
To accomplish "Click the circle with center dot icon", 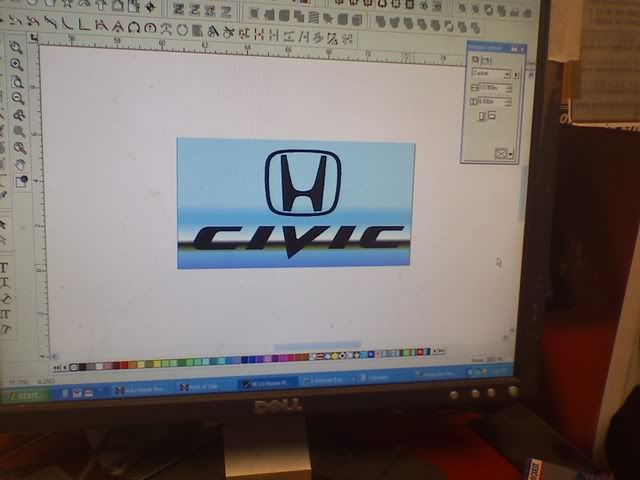I will [150, 28].
